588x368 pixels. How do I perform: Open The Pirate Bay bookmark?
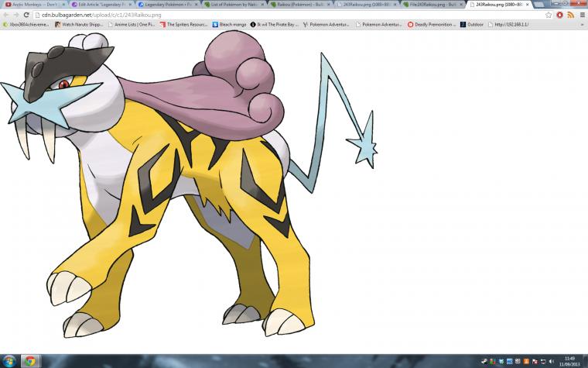(275, 25)
